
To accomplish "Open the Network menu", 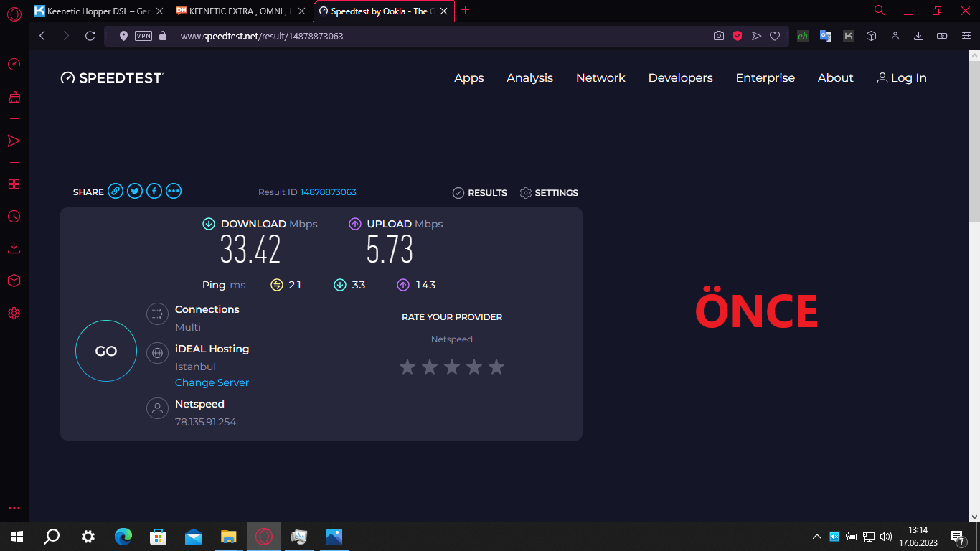I will click(600, 77).
